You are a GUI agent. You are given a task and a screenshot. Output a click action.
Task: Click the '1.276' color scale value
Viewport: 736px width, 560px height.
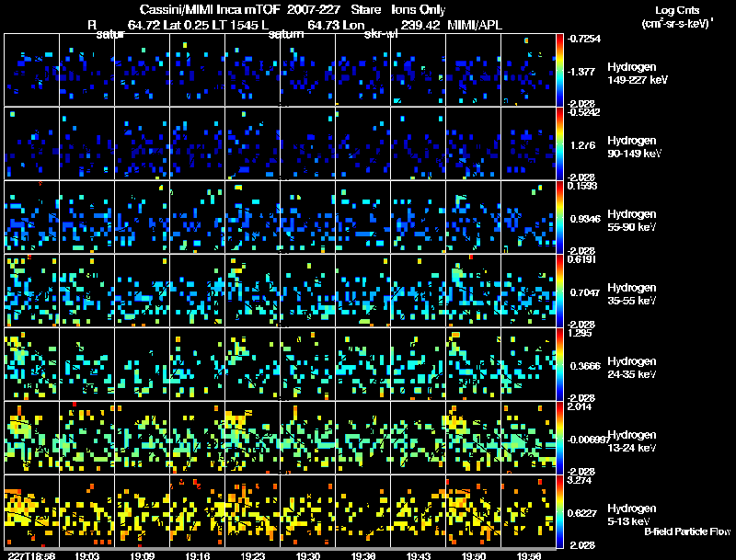pos(583,145)
